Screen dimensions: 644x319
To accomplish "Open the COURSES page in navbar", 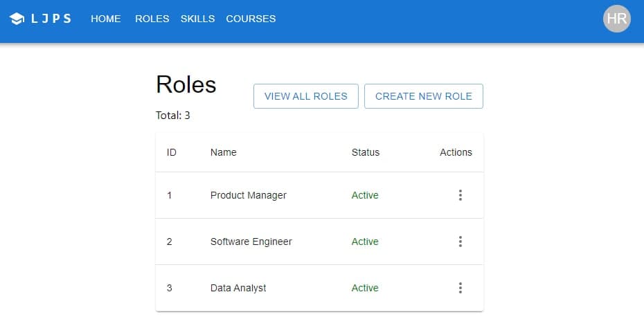I will (251, 19).
